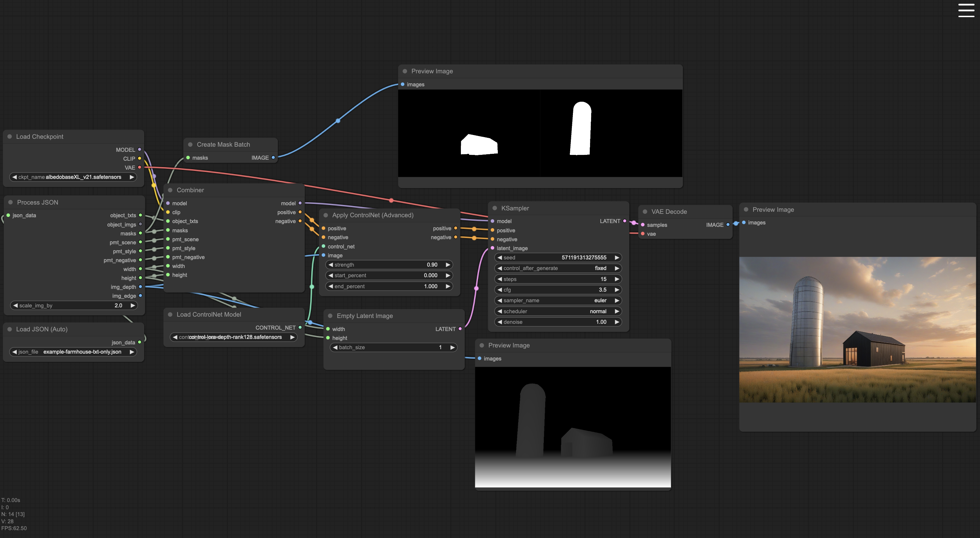This screenshot has width=980, height=538.
Task: Collapse the Create Mask Batch node dot
Action: click(x=190, y=145)
